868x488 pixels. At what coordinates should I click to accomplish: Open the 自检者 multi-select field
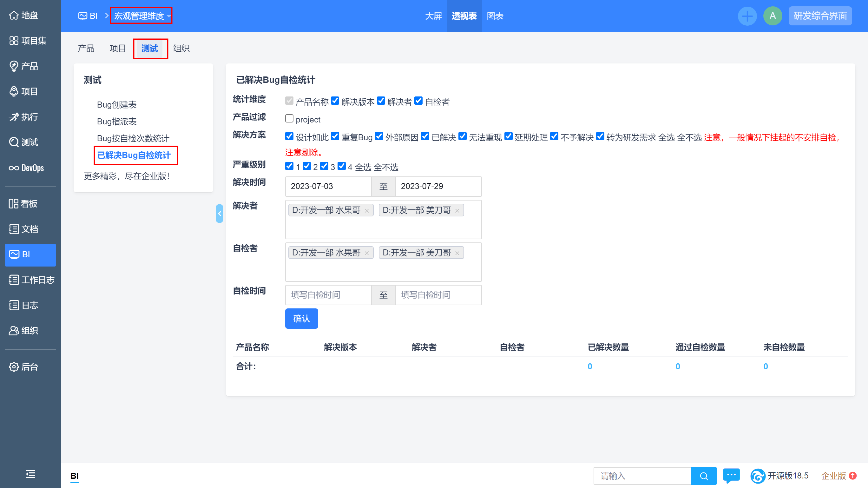click(383, 262)
